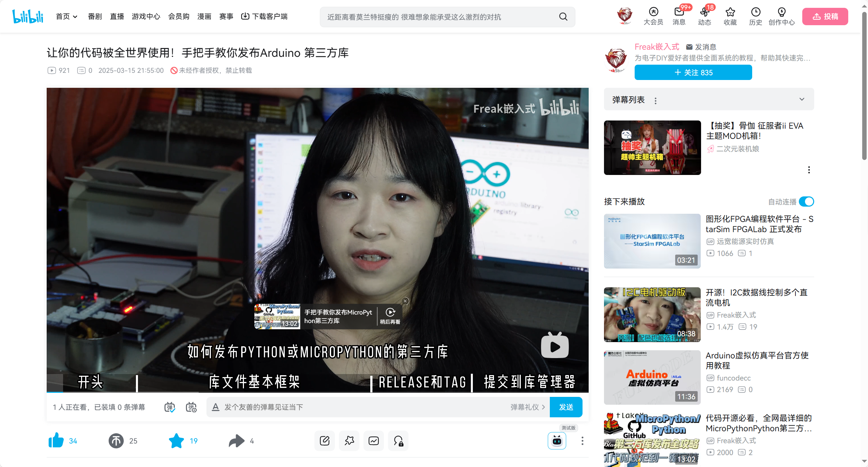This screenshot has height=467, width=868.
Task: Expand the 弹幕列表 panel chevron
Action: click(802, 99)
